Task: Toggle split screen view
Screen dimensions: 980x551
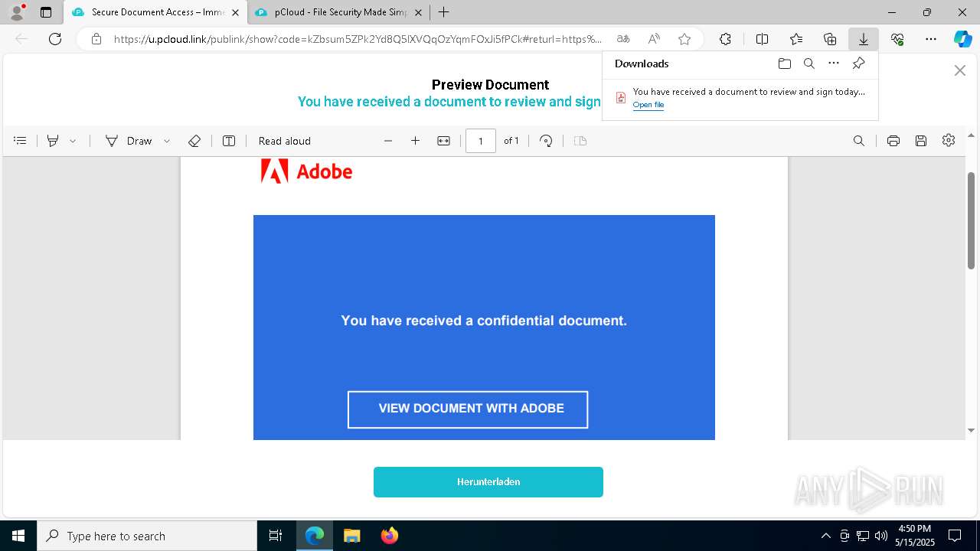Action: [763, 39]
